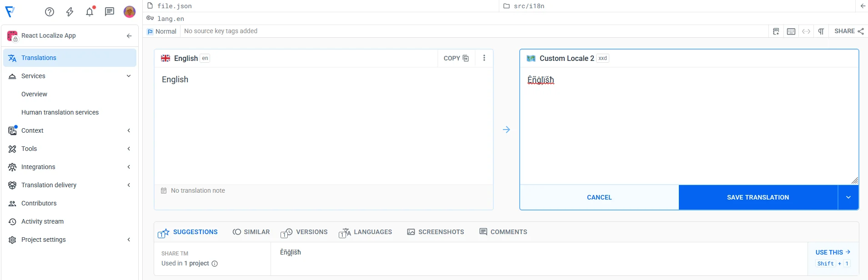Click the file.json filename
868x280 pixels.
tap(175, 6)
